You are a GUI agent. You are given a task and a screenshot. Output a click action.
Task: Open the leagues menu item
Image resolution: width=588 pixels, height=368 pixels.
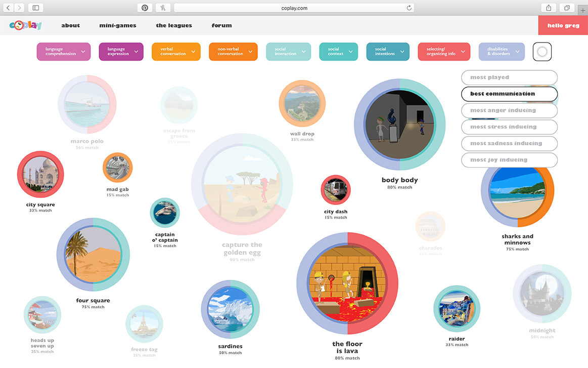click(173, 25)
